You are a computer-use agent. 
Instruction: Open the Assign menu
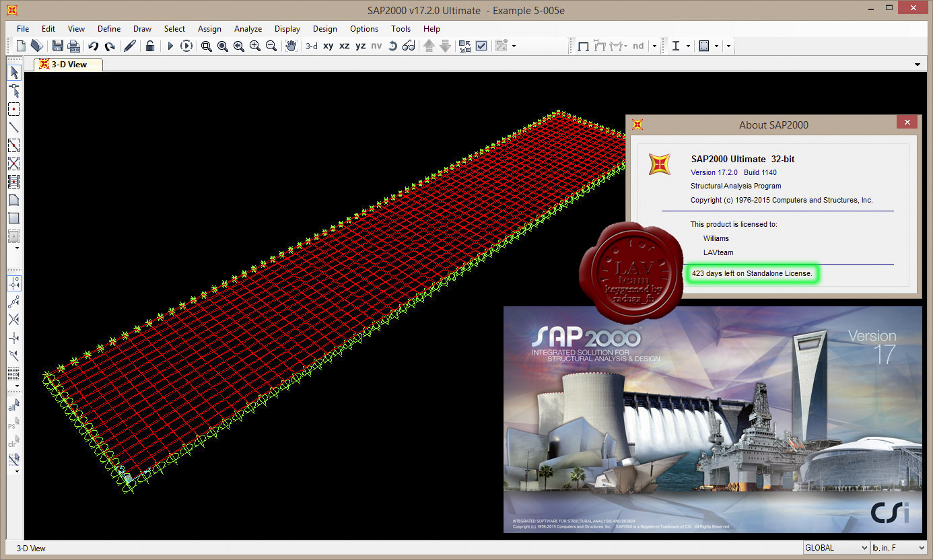pyautogui.click(x=209, y=29)
